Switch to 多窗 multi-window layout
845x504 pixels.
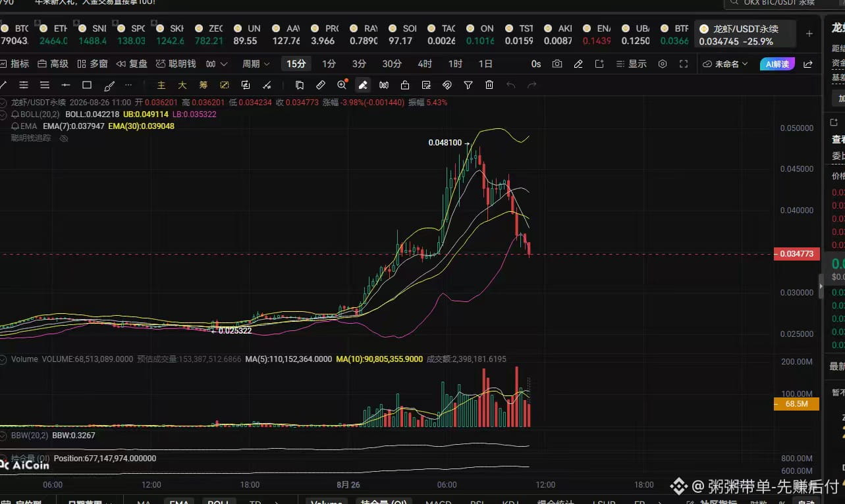tap(93, 64)
